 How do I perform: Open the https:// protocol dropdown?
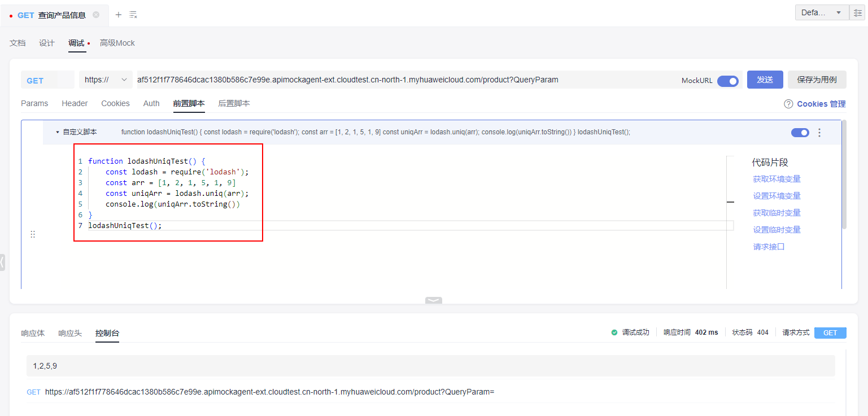[x=106, y=80]
